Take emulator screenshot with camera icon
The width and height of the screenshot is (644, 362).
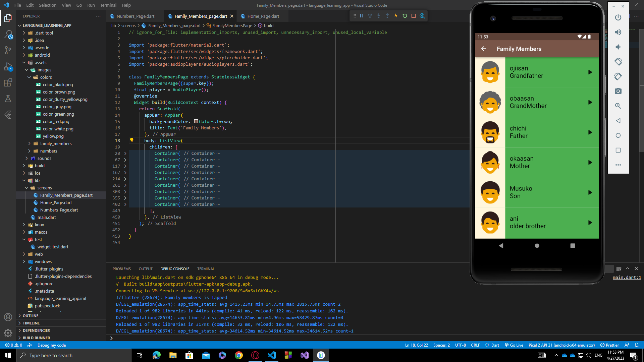pyautogui.click(x=618, y=91)
